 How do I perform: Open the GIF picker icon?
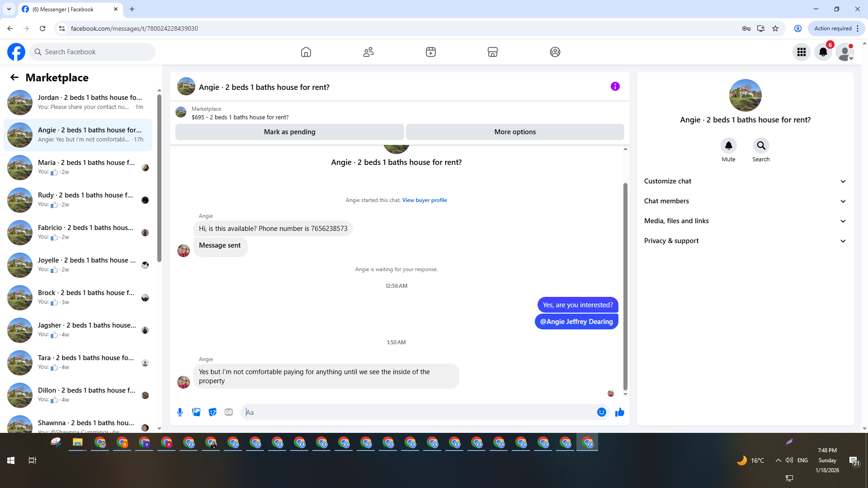[x=229, y=412]
